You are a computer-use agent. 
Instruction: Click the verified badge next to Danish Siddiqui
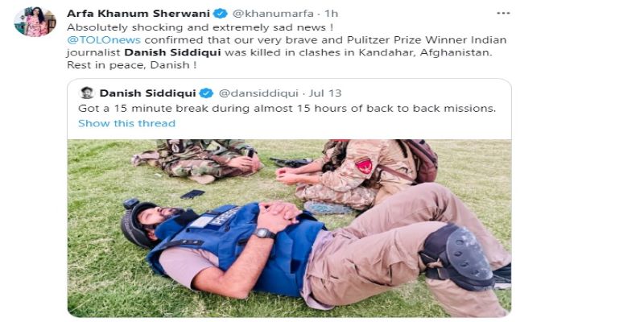[206, 93]
